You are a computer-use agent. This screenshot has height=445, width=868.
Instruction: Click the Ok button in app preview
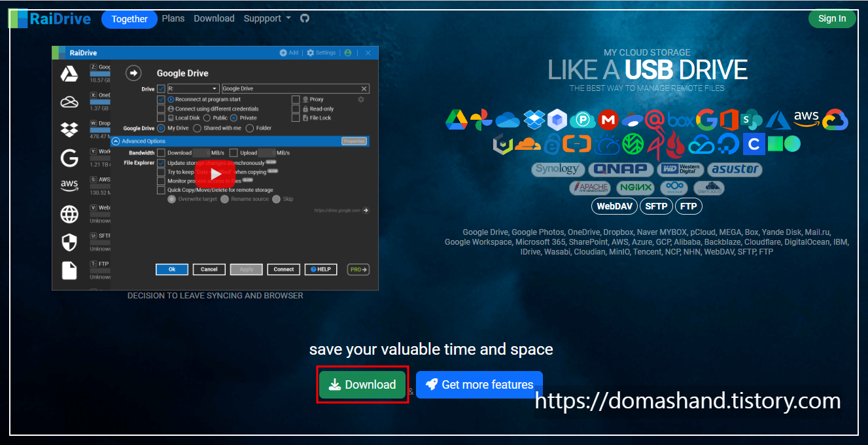pyautogui.click(x=172, y=269)
